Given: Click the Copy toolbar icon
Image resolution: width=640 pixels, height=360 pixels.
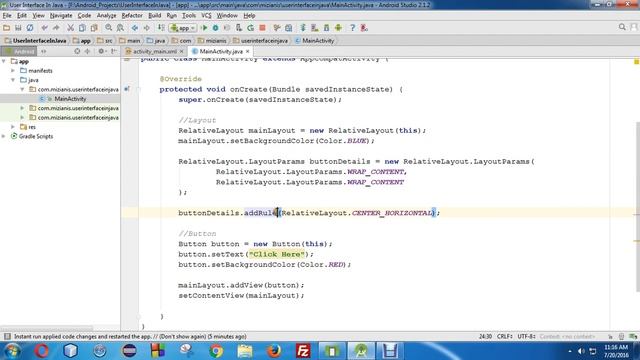Looking at the screenshot, I should [x=82, y=28].
